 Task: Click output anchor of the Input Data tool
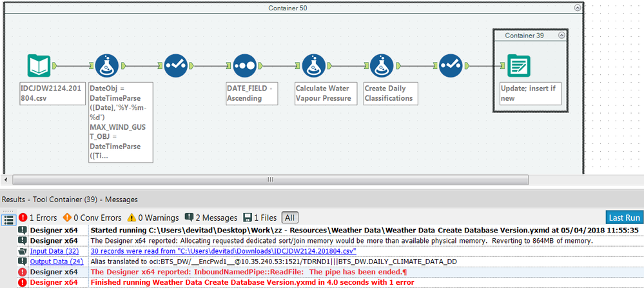[54, 65]
